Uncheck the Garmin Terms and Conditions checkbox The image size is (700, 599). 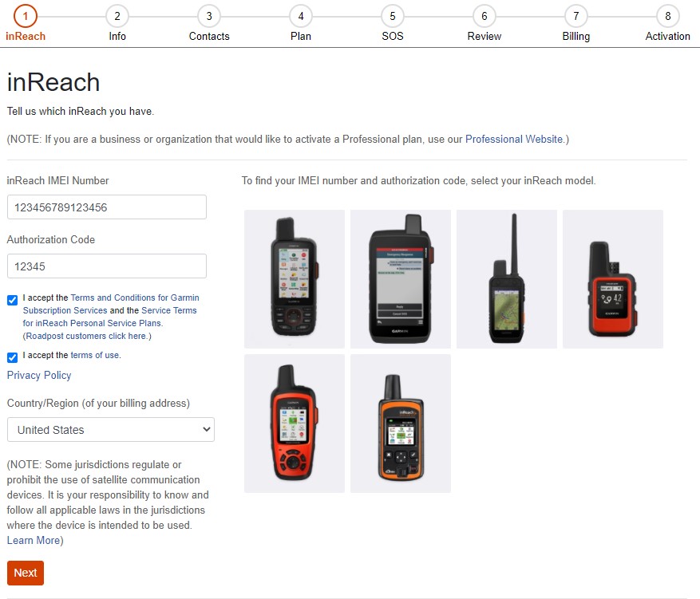pyautogui.click(x=12, y=300)
